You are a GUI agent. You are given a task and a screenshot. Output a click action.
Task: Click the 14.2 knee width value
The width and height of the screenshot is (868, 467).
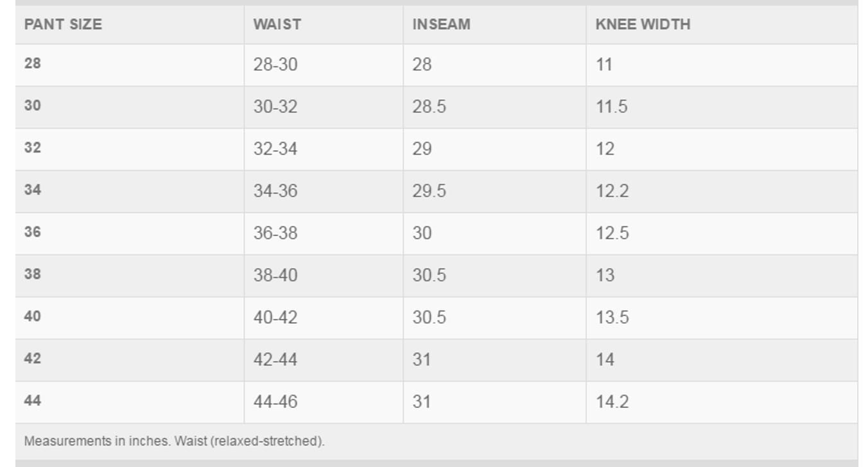[x=612, y=402]
